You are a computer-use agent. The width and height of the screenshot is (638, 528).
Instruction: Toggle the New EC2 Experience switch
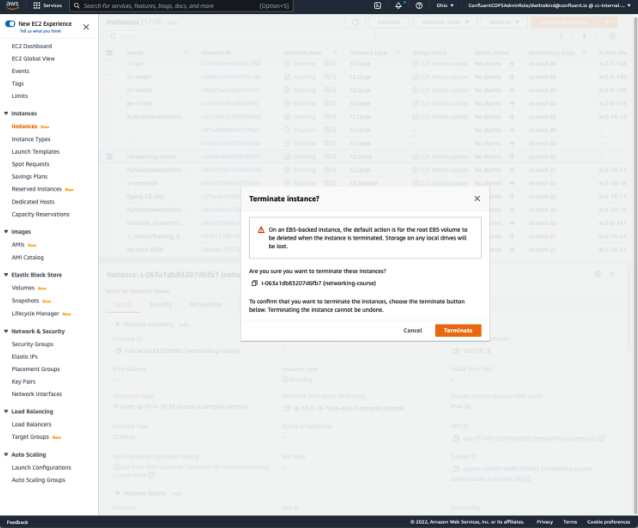coord(10,24)
